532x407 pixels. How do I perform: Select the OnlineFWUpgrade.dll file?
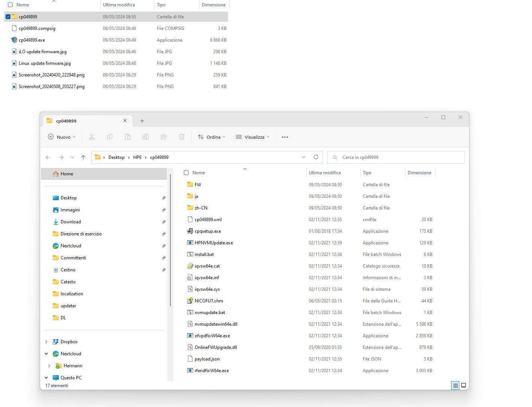click(216, 347)
